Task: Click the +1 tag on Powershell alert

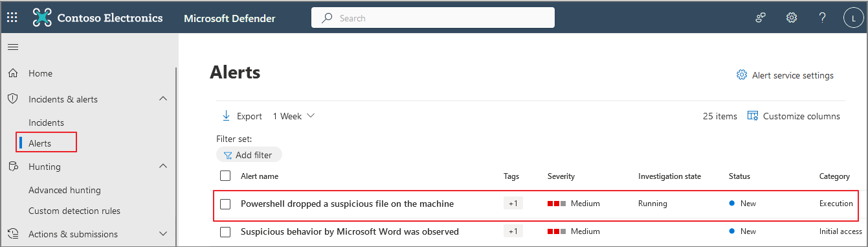Action: tap(513, 204)
